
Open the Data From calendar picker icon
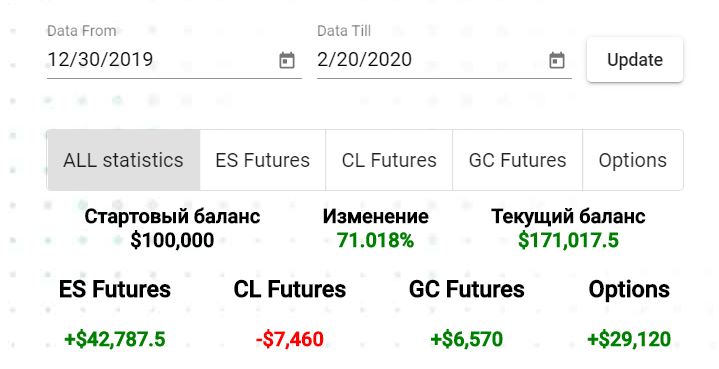287,60
